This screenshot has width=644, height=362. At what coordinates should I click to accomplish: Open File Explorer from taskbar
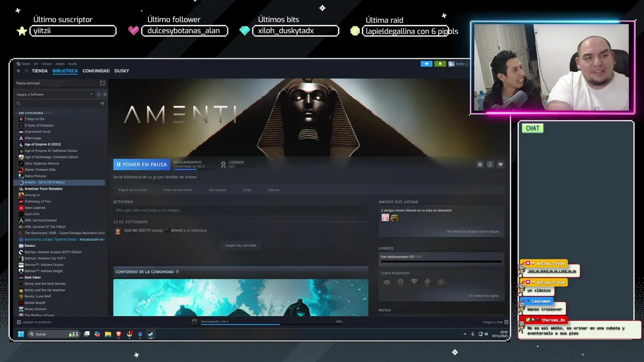(108, 334)
